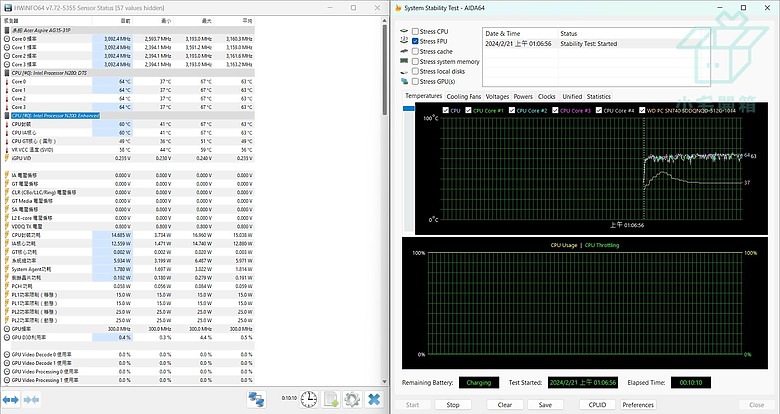Click the AIDA64 flame title bar icon
780x414 pixels.
pos(398,8)
